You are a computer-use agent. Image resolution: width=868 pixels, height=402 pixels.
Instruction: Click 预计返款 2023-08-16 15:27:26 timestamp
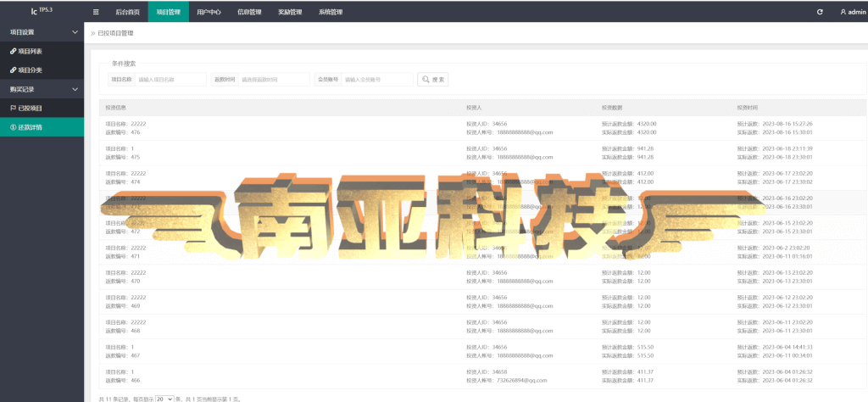click(x=787, y=124)
